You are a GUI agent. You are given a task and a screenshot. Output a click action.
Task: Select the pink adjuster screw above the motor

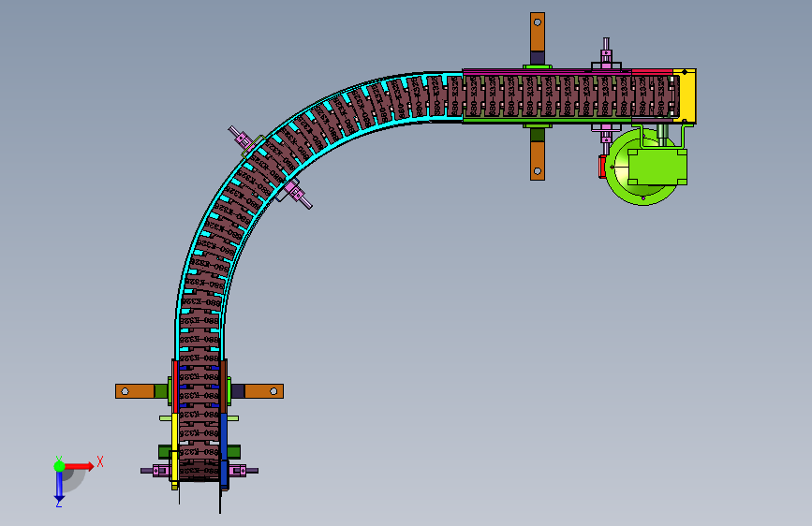tap(606, 53)
